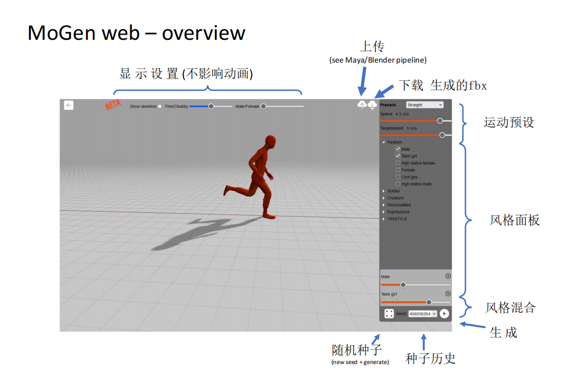Expand the Creature style group
Image resolution: width=588 pixels, height=372 pixels.
click(x=384, y=198)
